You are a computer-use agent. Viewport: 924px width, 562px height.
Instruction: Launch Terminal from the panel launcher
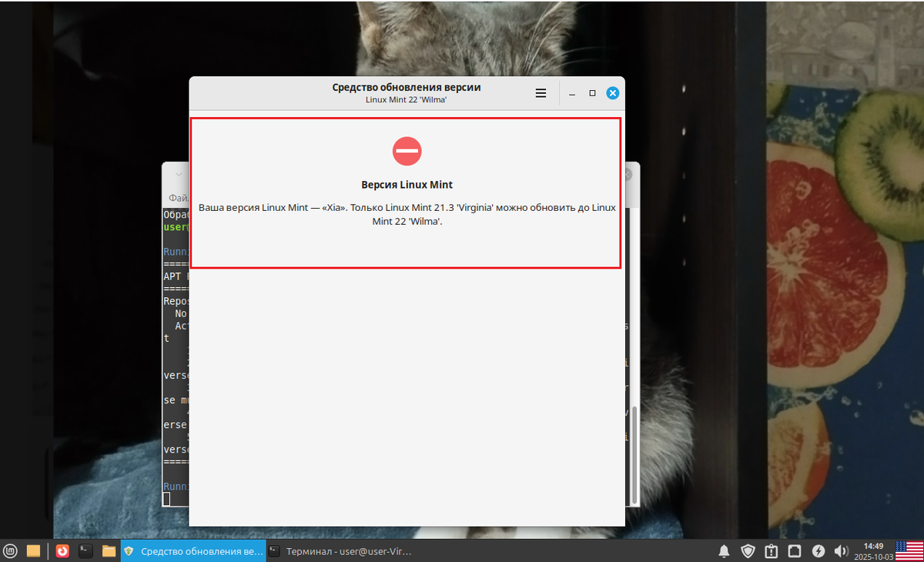click(85, 550)
